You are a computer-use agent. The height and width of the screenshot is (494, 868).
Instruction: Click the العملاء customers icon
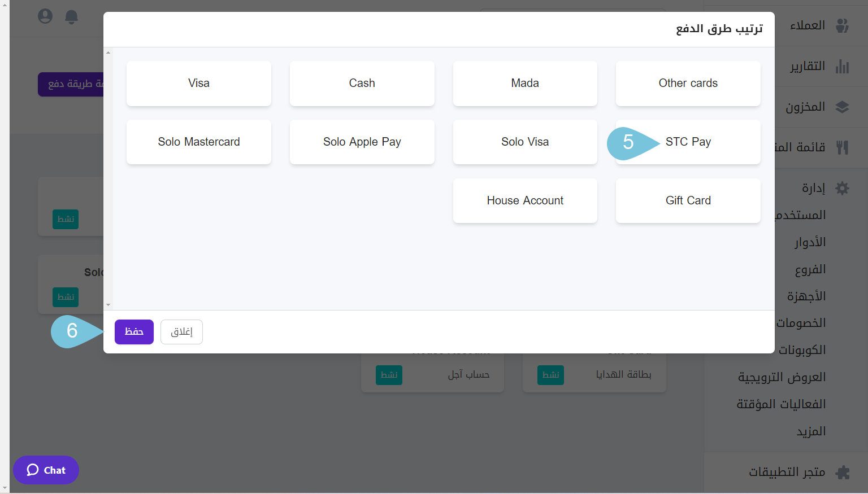843,25
